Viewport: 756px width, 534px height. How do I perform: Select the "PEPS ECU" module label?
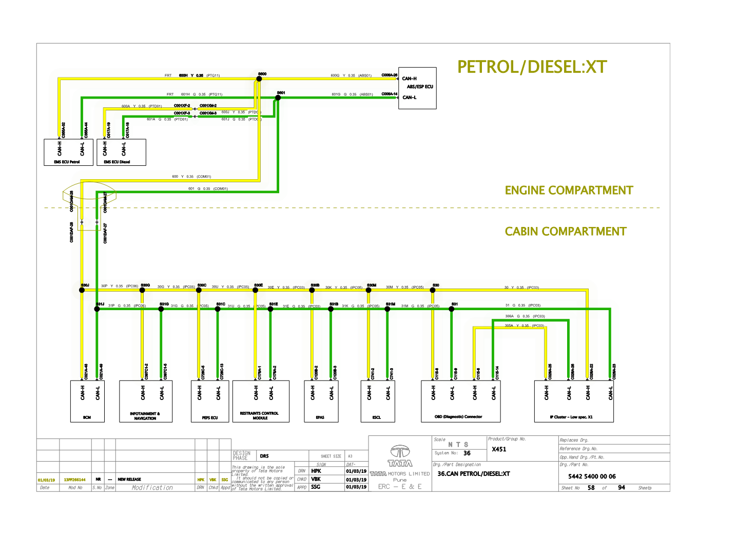pyautogui.click(x=210, y=418)
